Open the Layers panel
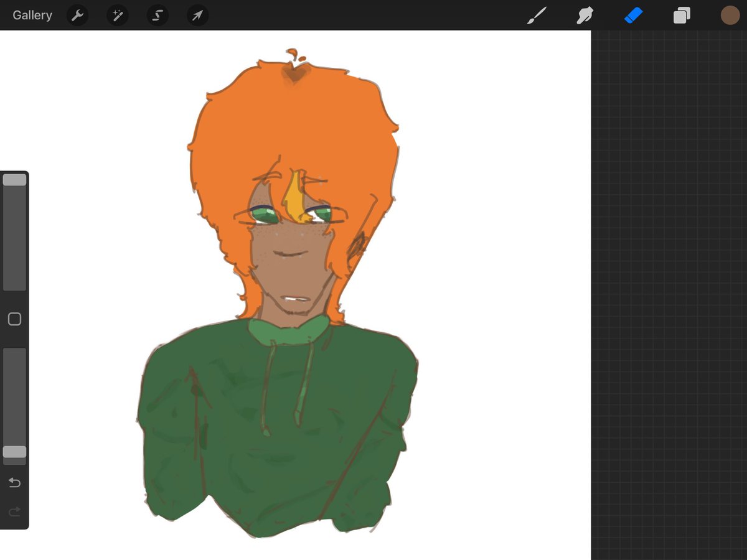This screenshot has width=747, height=560. (682, 15)
